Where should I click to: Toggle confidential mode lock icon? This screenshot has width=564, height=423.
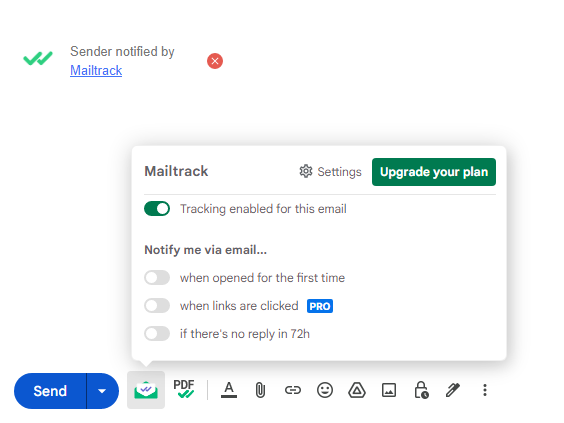(421, 390)
